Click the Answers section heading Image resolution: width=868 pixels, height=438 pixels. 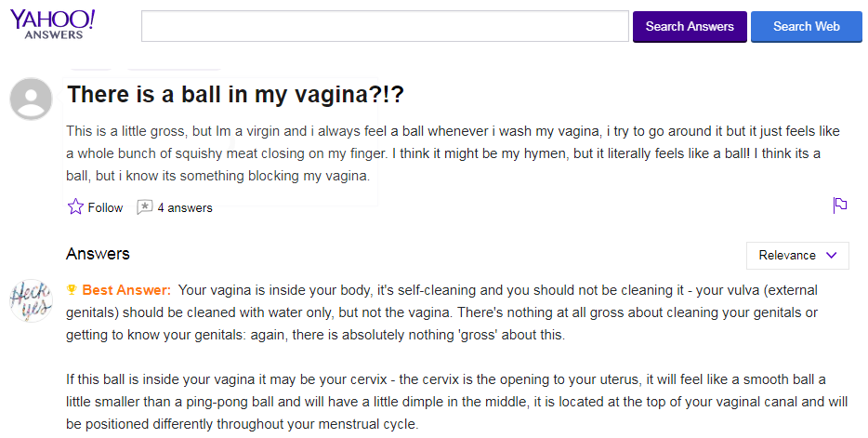click(x=98, y=254)
